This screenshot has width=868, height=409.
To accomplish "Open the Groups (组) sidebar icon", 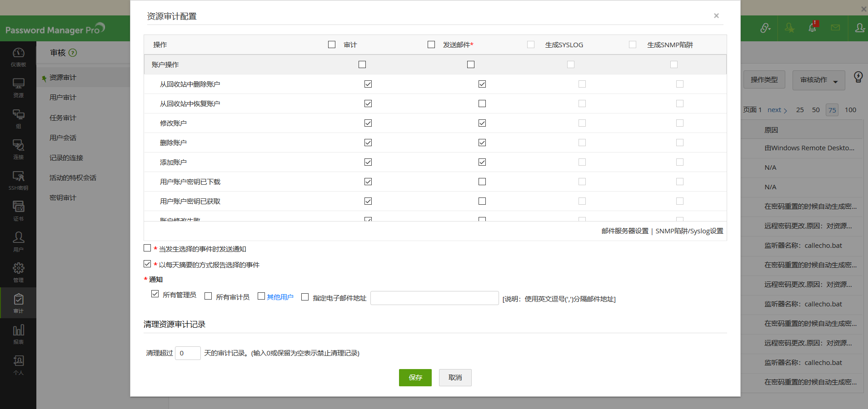I will (18, 118).
